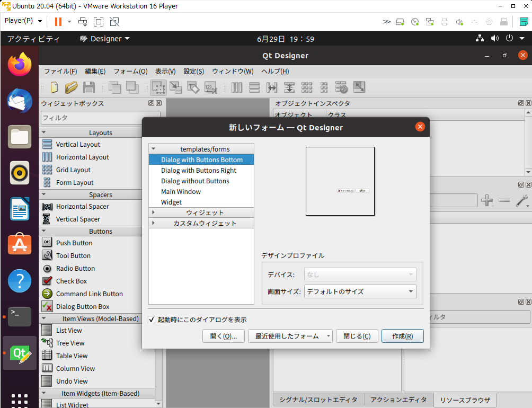The width and height of the screenshot is (532, 408).
Task: Open the 画面サイズ combo box
Action: tap(360, 291)
